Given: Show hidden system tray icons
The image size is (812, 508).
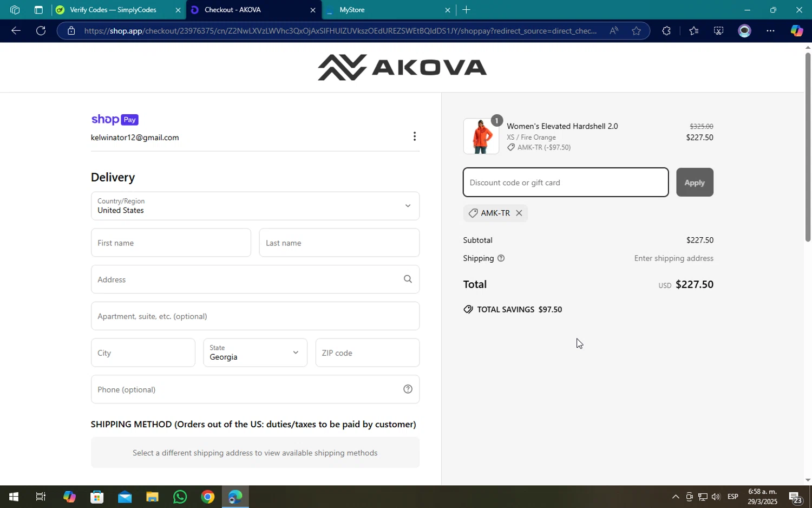Looking at the screenshot, I should (x=675, y=497).
